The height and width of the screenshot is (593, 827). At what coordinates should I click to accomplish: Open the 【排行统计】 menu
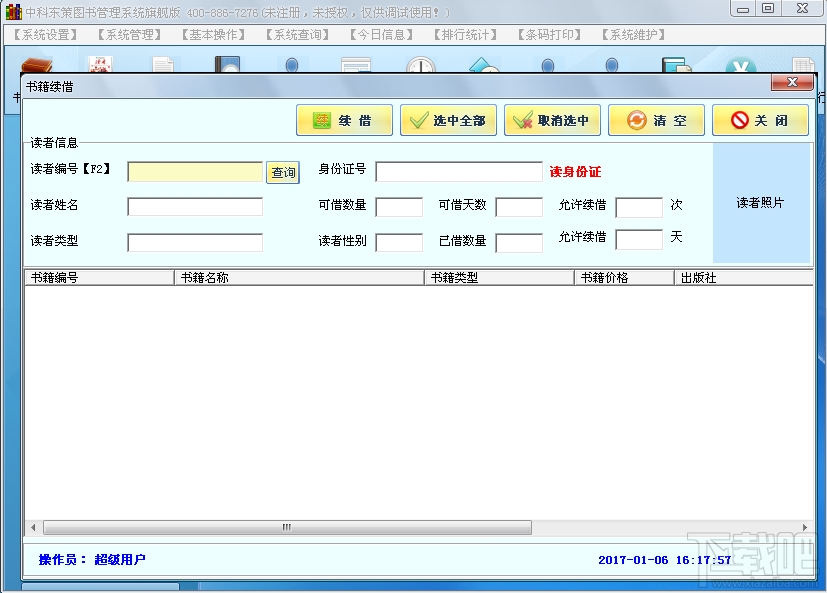(x=465, y=35)
